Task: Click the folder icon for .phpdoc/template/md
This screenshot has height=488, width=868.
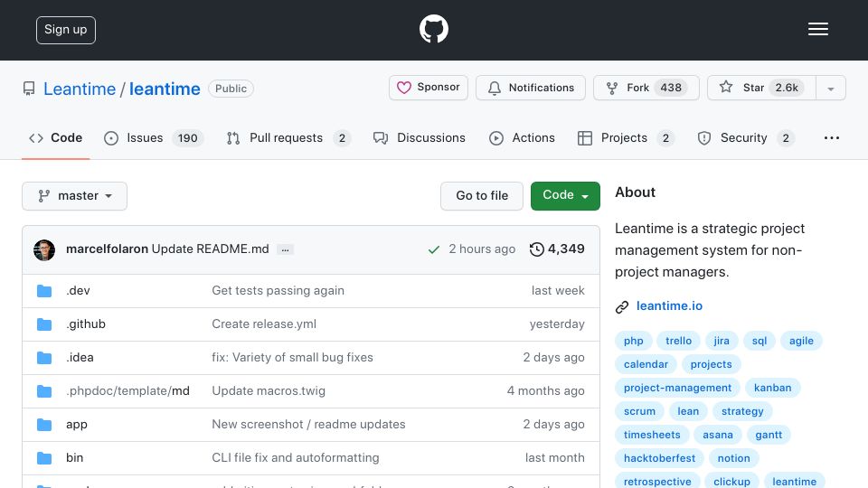Action: coord(44,391)
